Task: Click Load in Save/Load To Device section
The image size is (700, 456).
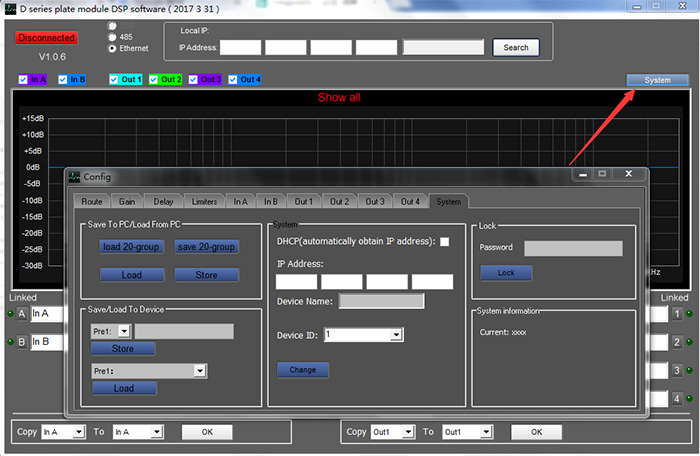Action: 124,388
